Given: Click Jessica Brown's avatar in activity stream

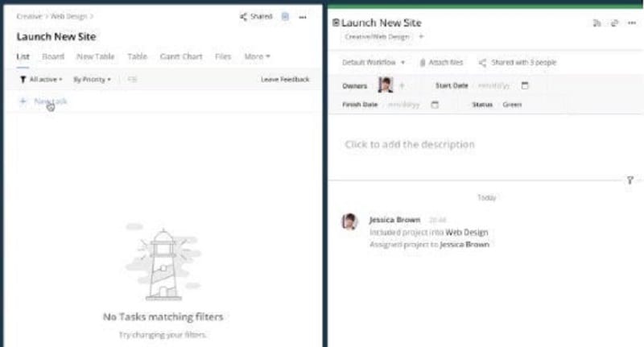Looking at the screenshot, I should 349,221.
